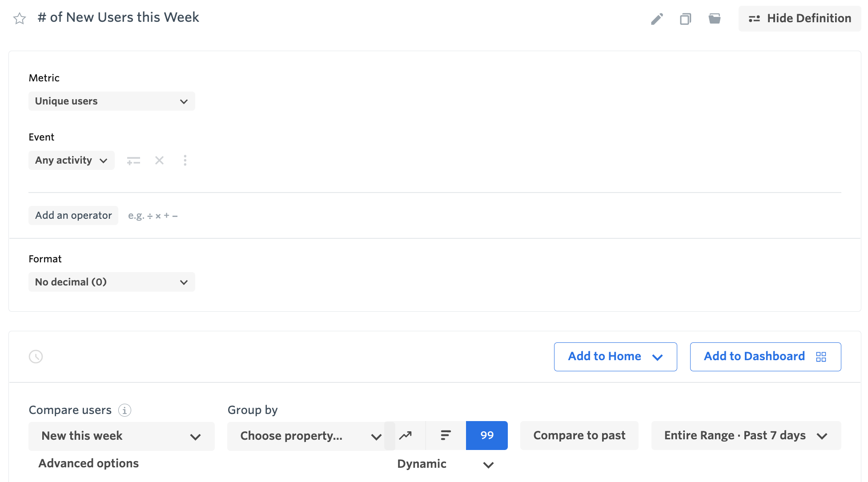
Task: Open Entire Range Past 7 days selector
Action: 746,436
